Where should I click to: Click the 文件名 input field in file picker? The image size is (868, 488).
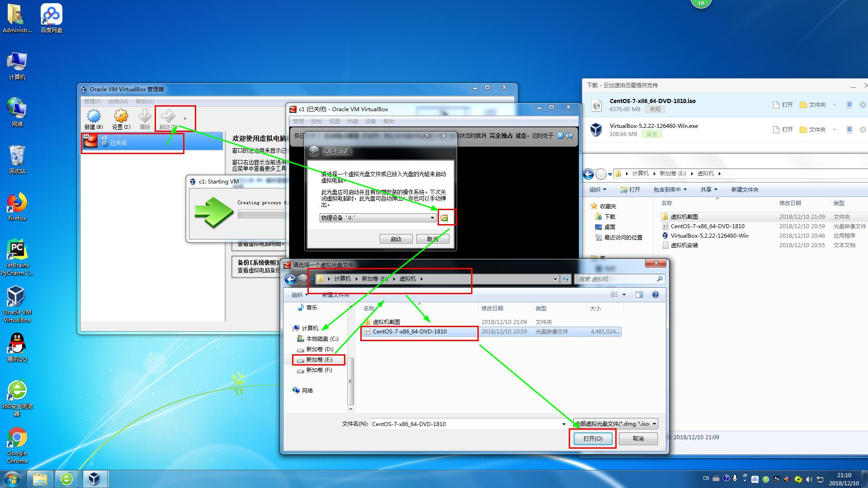point(466,424)
